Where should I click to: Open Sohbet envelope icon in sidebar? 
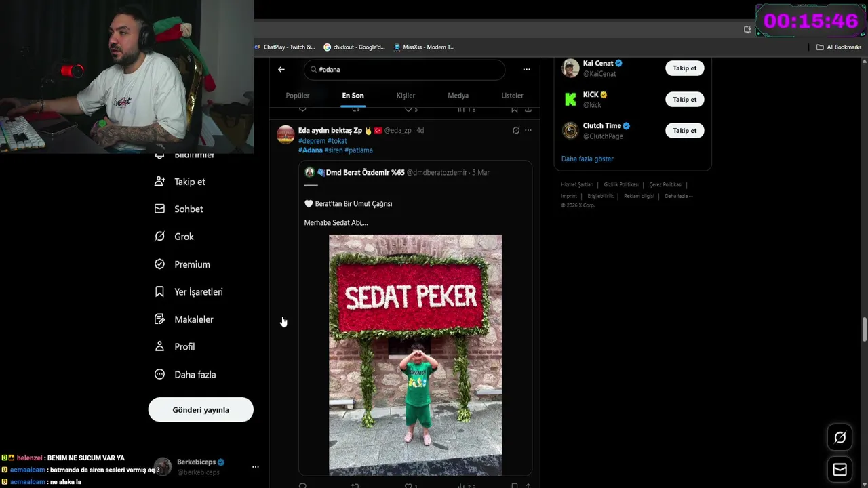(x=159, y=209)
